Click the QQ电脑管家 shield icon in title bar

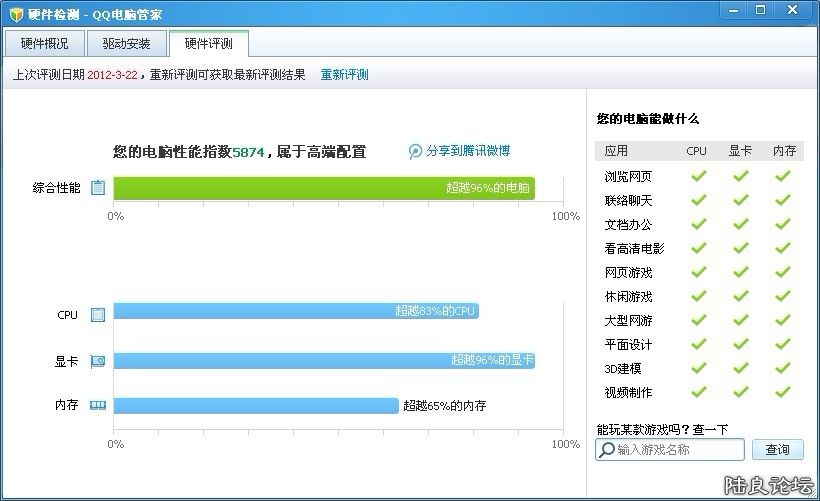[16, 15]
